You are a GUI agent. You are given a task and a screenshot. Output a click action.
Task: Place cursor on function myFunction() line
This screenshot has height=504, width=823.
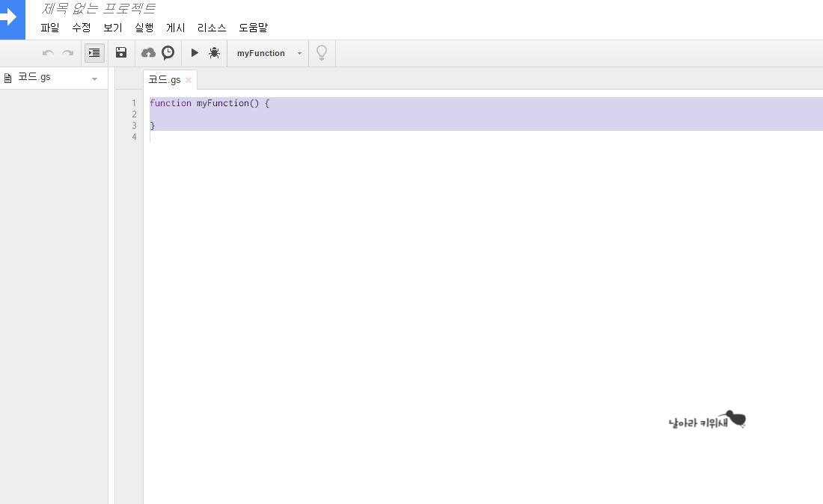point(209,102)
